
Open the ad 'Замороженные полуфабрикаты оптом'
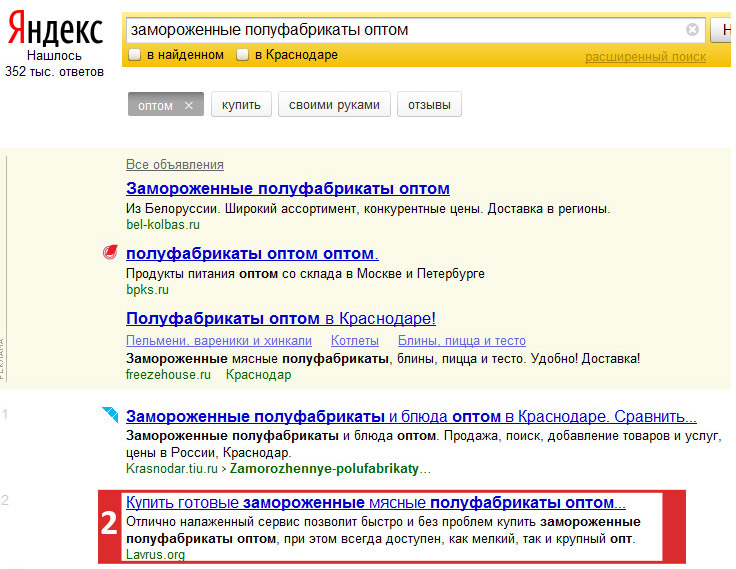point(288,188)
